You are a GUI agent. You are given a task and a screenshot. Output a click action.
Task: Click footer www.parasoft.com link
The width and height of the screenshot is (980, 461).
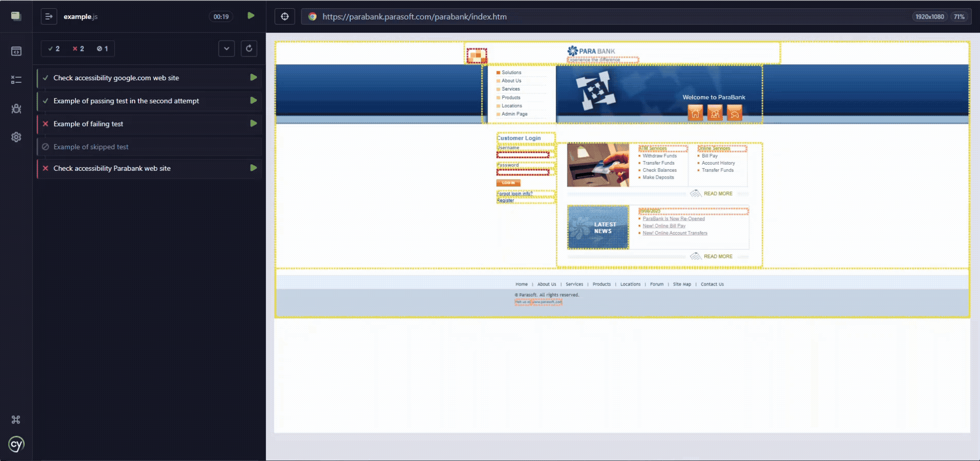547,302
